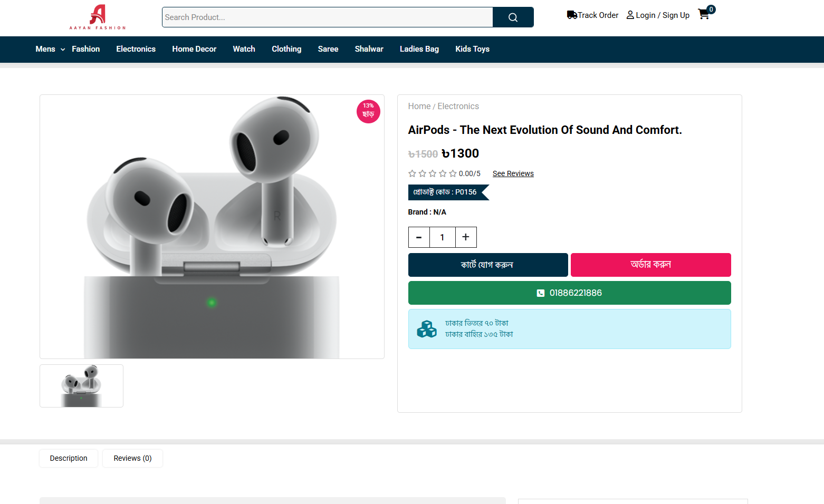Click the main AirPods product image
The height and width of the screenshot is (504, 824).
[212, 227]
